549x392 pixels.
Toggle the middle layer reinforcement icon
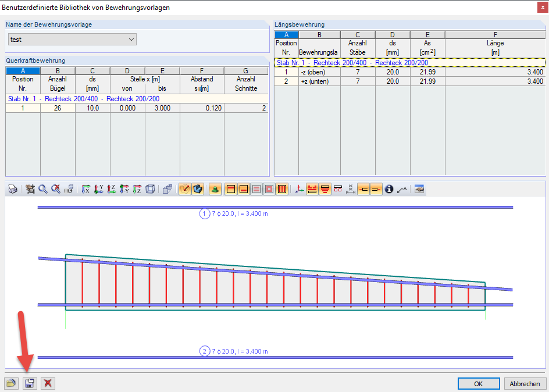click(256, 190)
